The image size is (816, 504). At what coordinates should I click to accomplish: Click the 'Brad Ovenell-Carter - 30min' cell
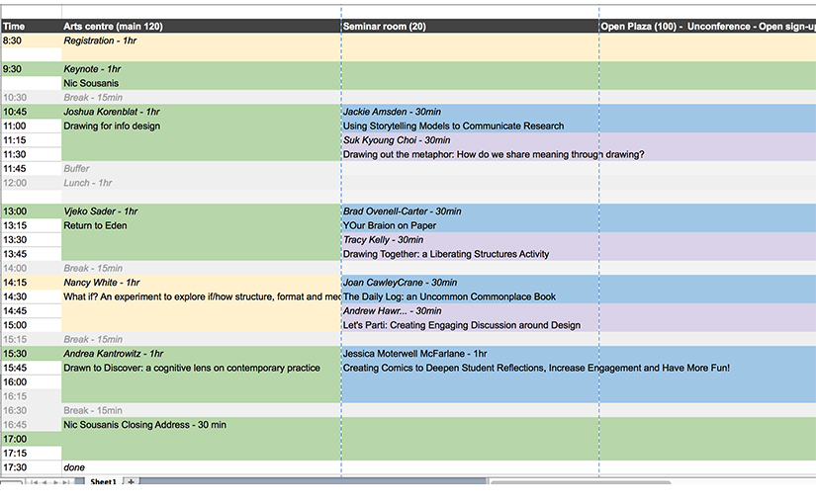[470, 211]
